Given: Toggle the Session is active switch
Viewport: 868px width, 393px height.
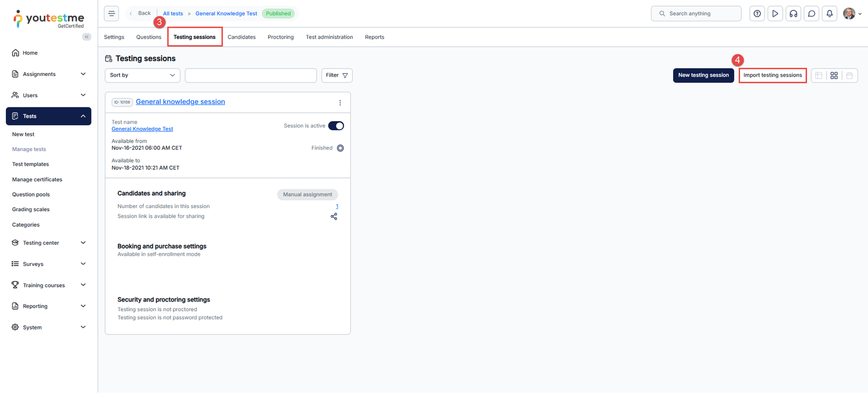Looking at the screenshot, I should [x=336, y=126].
